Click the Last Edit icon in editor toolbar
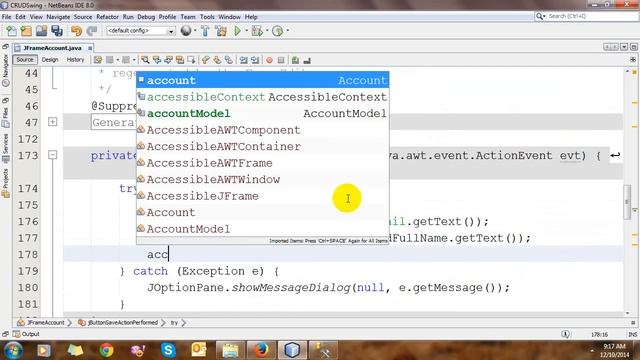The width and height of the screenshot is (640, 360). coord(98,60)
